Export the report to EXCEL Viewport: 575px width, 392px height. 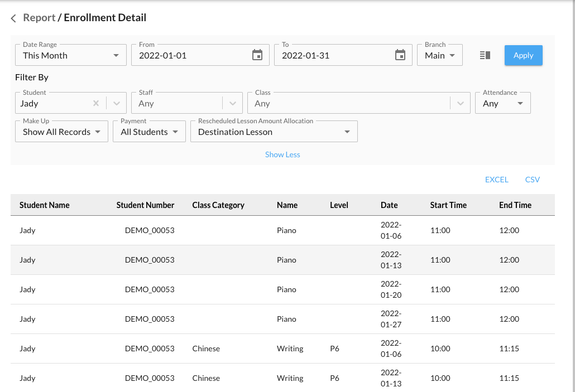coord(496,180)
